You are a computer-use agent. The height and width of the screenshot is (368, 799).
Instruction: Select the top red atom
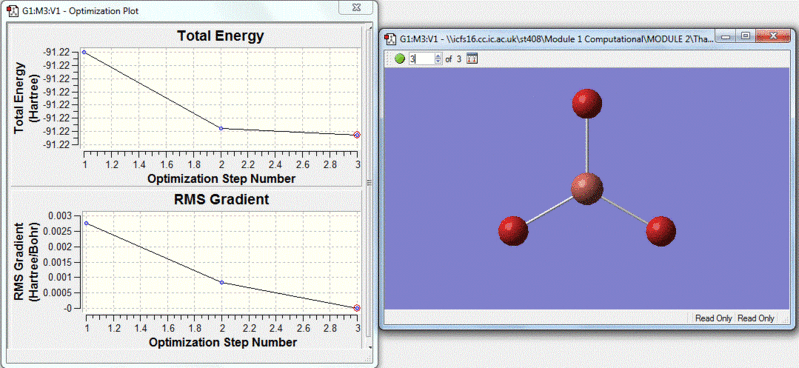coord(587,103)
